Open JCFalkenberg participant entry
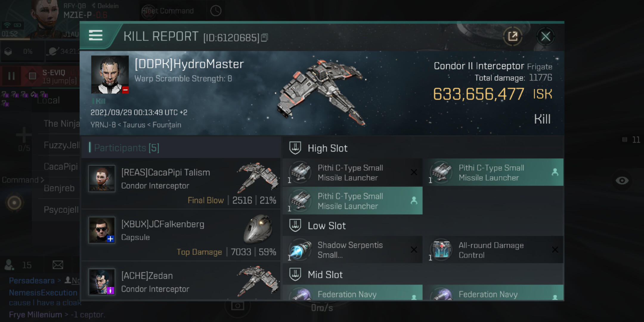 pyautogui.click(x=181, y=235)
